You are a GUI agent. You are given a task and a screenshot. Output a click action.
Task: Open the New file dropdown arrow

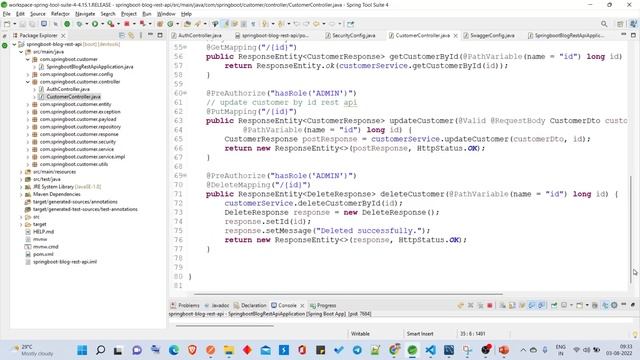click(x=15, y=24)
